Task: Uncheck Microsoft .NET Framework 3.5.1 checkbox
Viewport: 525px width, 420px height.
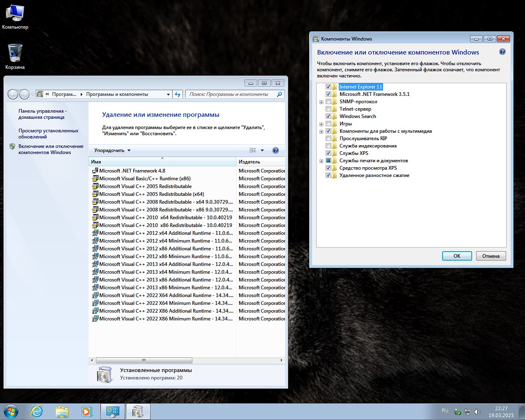Action: 328,94
